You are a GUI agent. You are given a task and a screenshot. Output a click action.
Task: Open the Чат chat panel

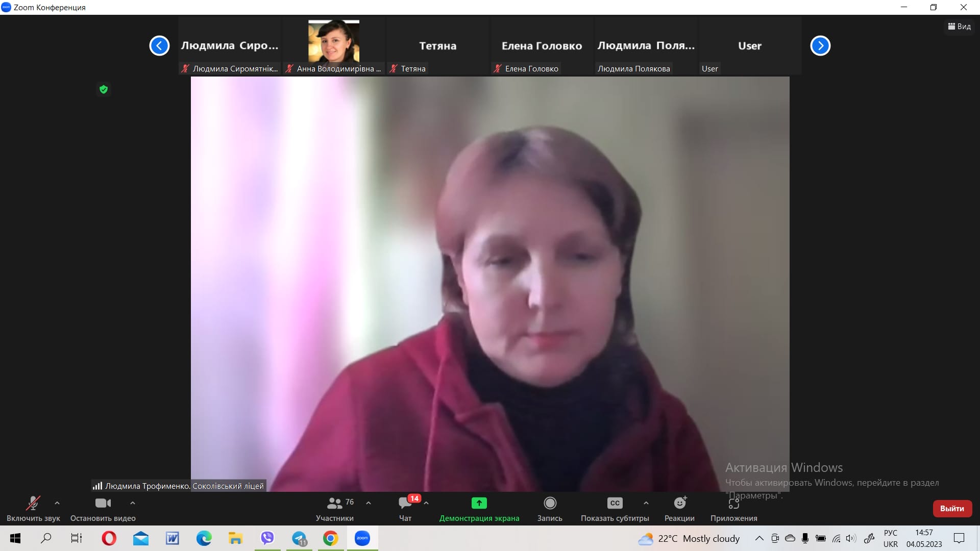click(x=405, y=509)
